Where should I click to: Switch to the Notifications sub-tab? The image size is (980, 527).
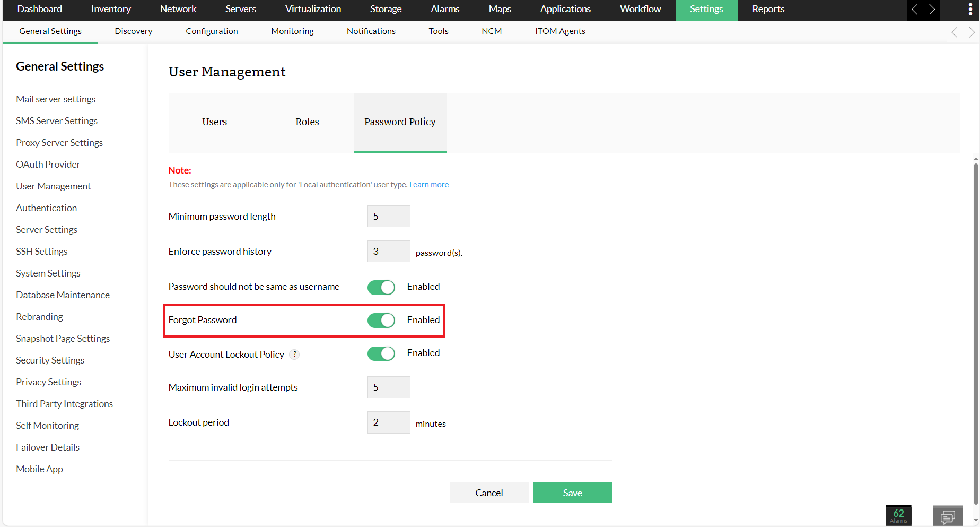pyautogui.click(x=371, y=31)
